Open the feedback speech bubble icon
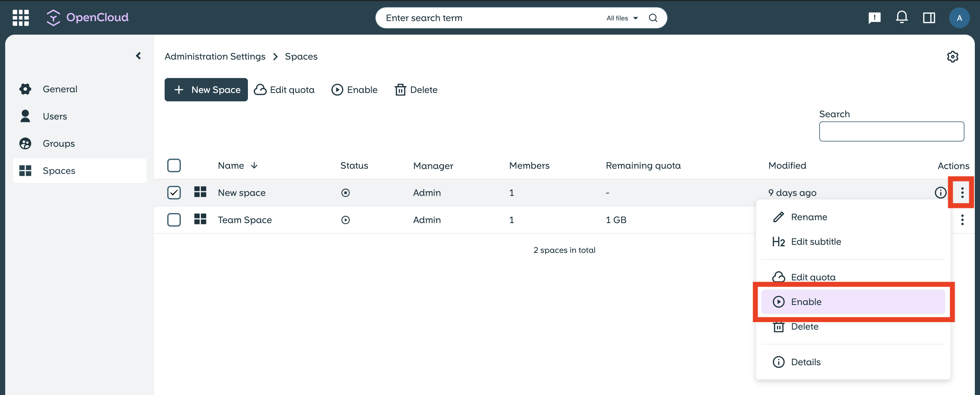 874,17
